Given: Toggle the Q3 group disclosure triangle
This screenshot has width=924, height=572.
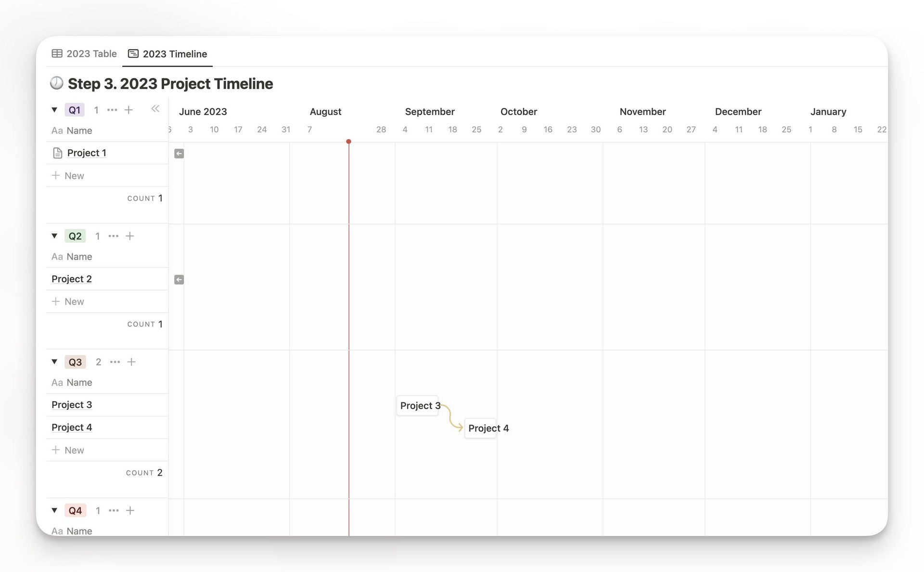Looking at the screenshot, I should pos(54,362).
